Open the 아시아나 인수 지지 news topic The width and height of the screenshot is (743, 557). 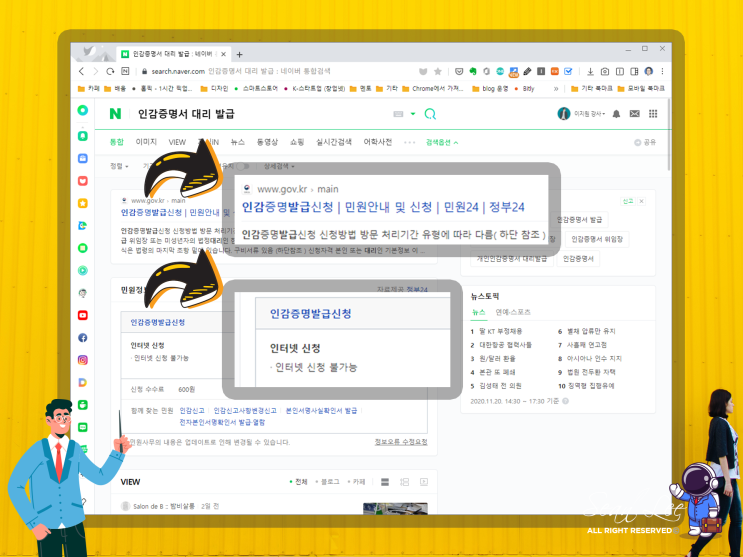[x=594, y=358]
